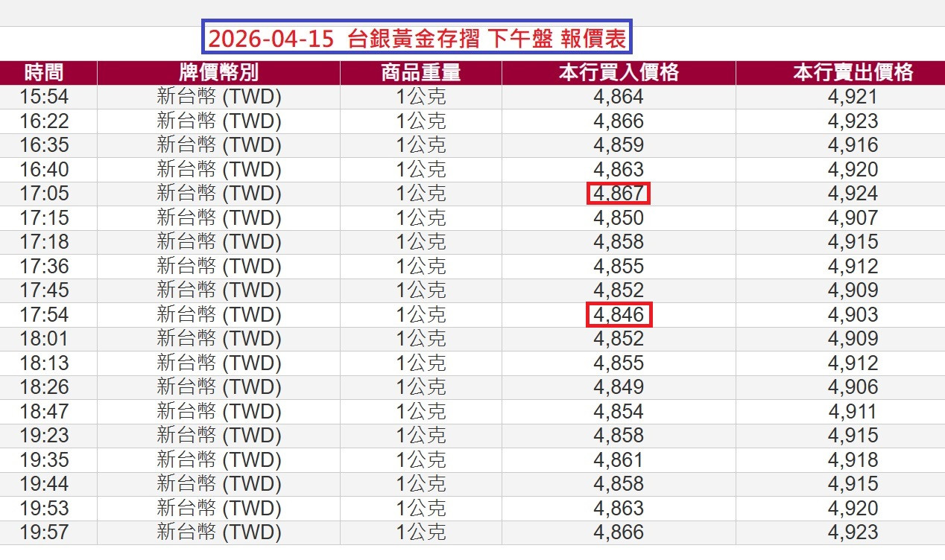Click the buy price 4,846
Viewport: 945px width, 560px height.
(x=619, y=315)
